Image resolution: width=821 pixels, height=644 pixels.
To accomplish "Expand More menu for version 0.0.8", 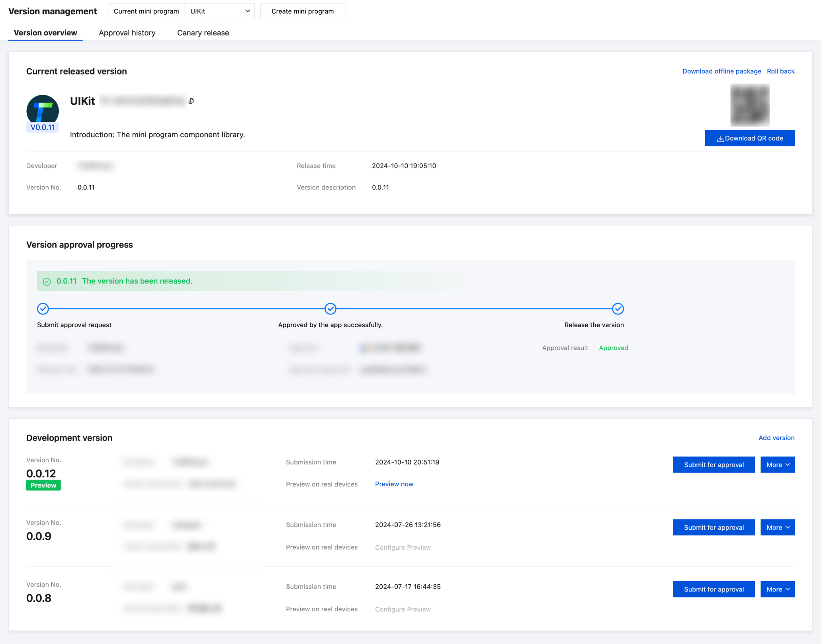I will tap(777, 589).
